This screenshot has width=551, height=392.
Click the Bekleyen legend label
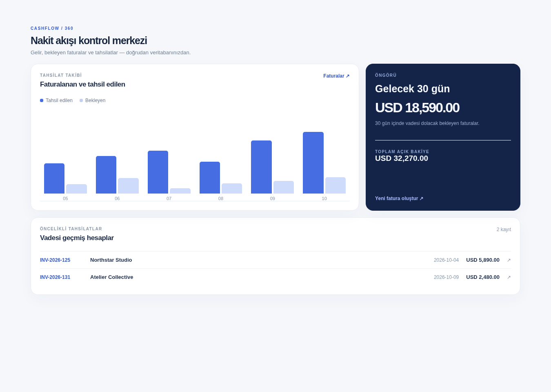pos(95,100)
